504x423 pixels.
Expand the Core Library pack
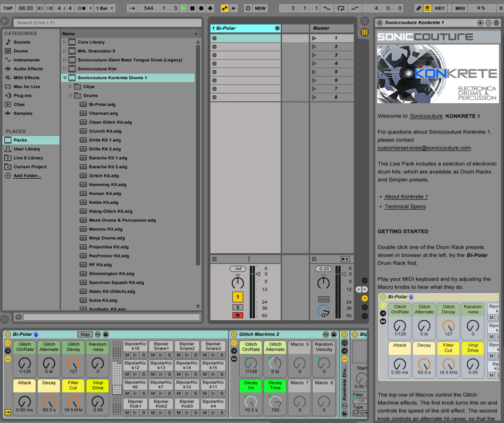(x=65, y=42)
